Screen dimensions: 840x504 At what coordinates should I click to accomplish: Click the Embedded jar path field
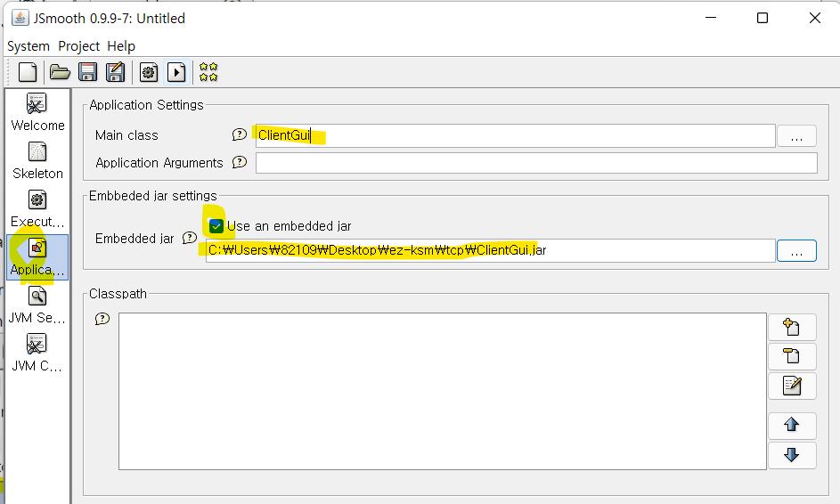[x=491, y=250]
